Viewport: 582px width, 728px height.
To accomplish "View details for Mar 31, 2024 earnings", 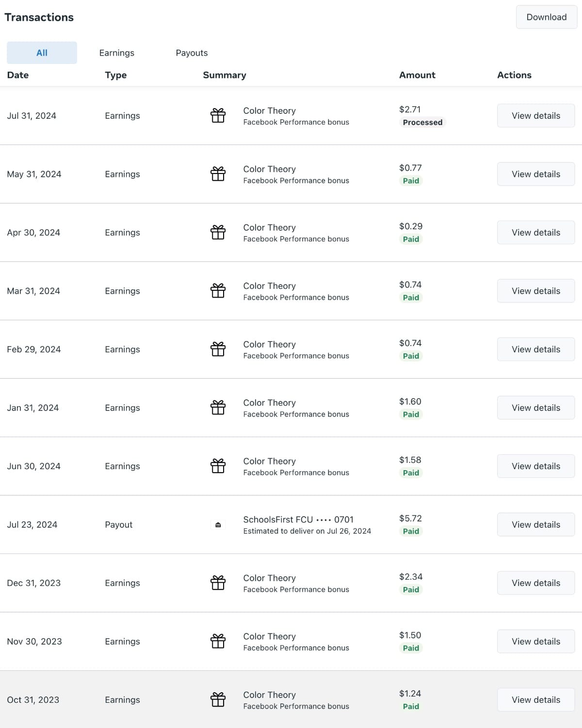I will coord(535,291).
